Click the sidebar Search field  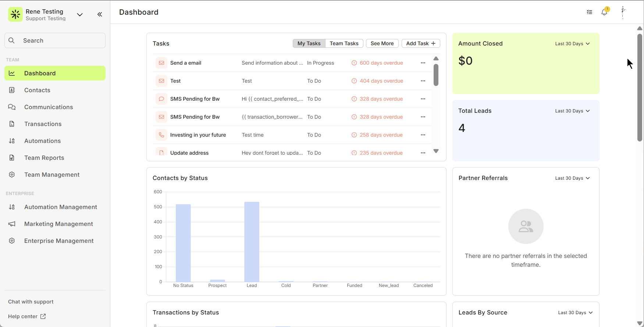coord(55,40)
